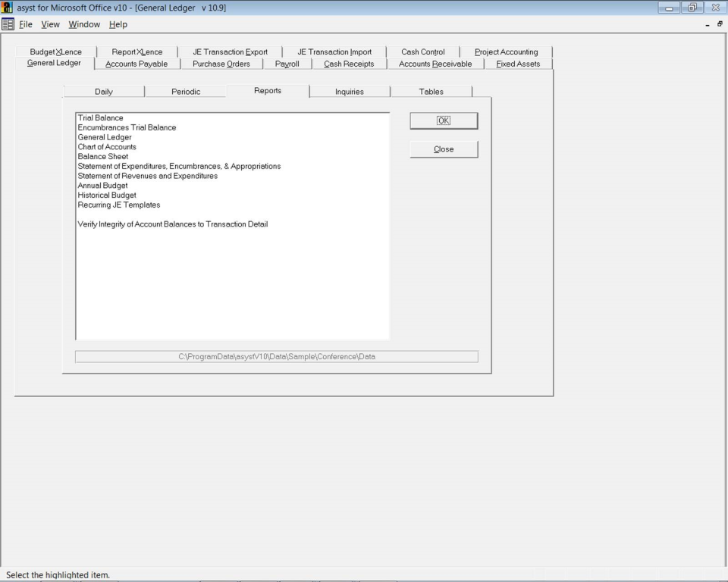Click the asyst application icon in title bar

(7, 8)
